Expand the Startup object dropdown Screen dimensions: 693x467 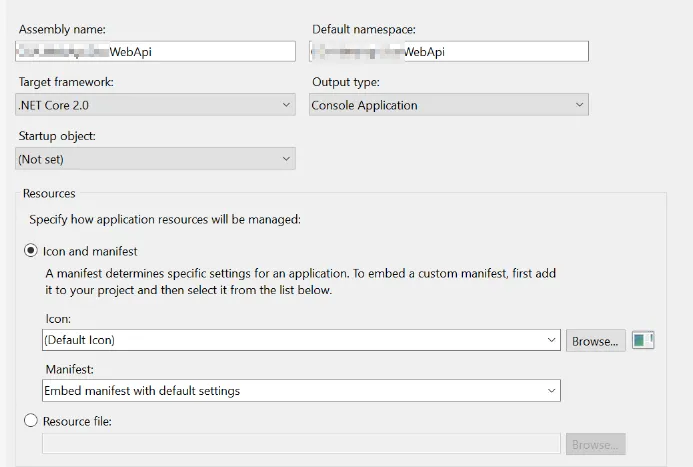point(156,158)
